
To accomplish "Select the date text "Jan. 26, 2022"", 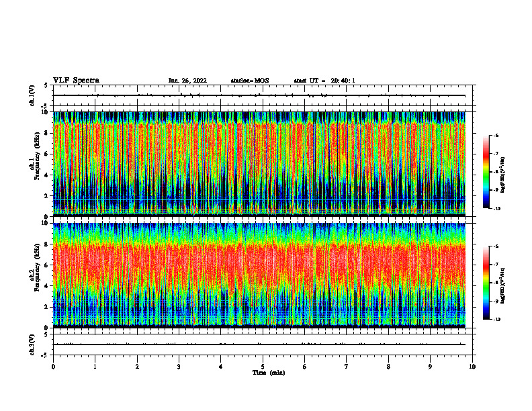I will [187, 81].
